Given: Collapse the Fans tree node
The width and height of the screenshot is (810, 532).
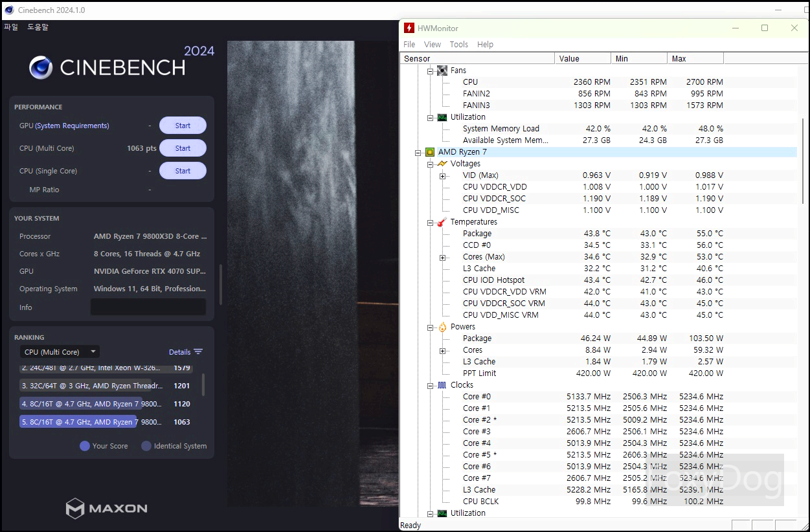Looking at the screenshot, I should tap(430, 71).
